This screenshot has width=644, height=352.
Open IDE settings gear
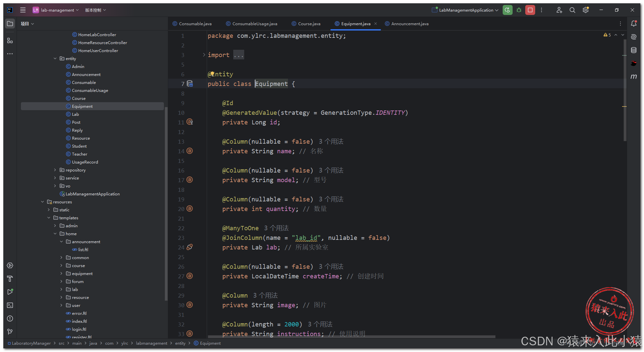tap(586, 10)
